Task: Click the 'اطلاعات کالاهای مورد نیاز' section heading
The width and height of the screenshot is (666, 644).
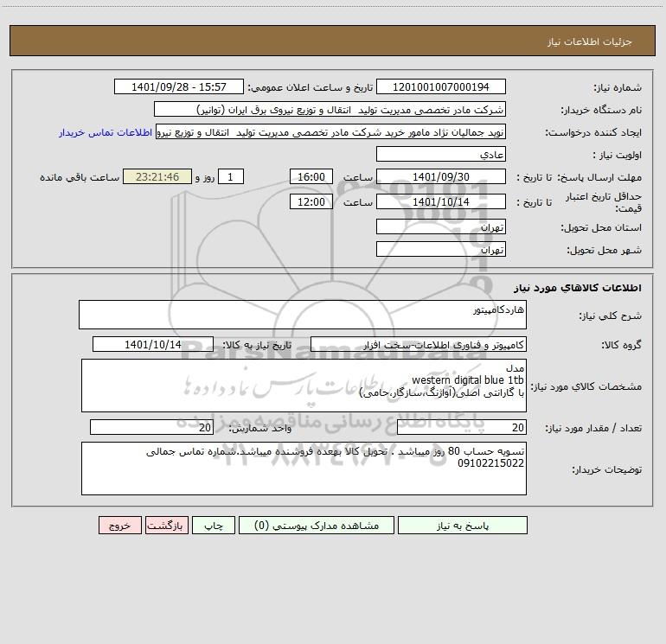Action: click(x=578, y=288)
